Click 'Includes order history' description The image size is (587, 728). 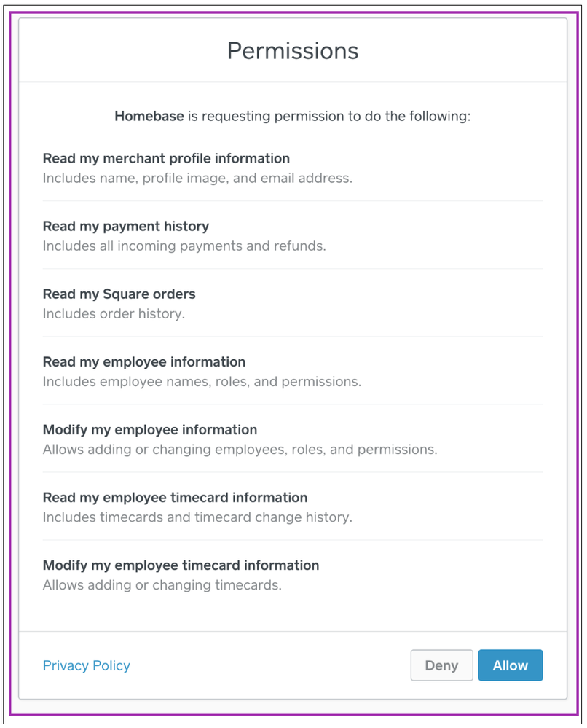click(109, 313)
